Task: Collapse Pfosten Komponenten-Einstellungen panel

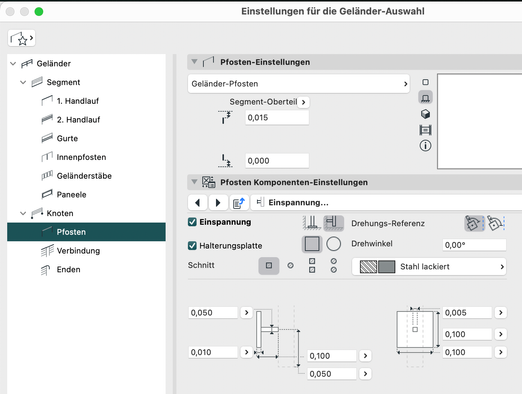Action: [x=194, y=182]
